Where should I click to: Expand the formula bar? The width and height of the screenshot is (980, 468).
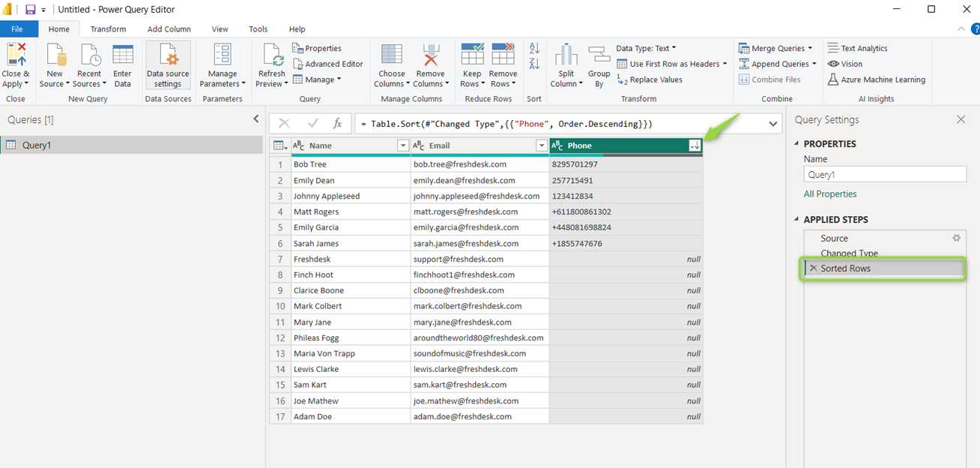coord(773,124)
